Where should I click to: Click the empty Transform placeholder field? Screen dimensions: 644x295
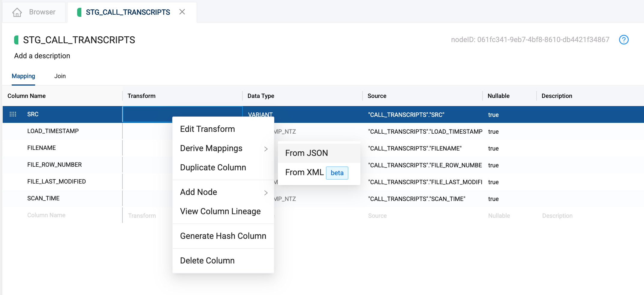(142, 216)
